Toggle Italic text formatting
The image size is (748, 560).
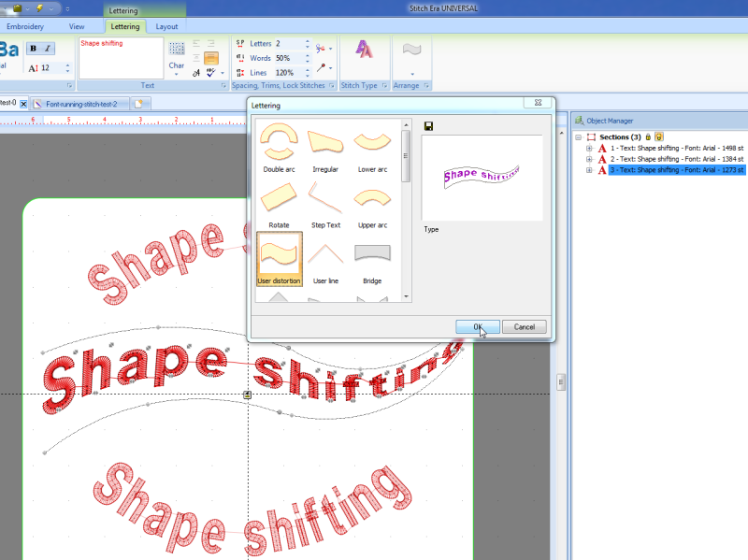[x=48, y=49]
